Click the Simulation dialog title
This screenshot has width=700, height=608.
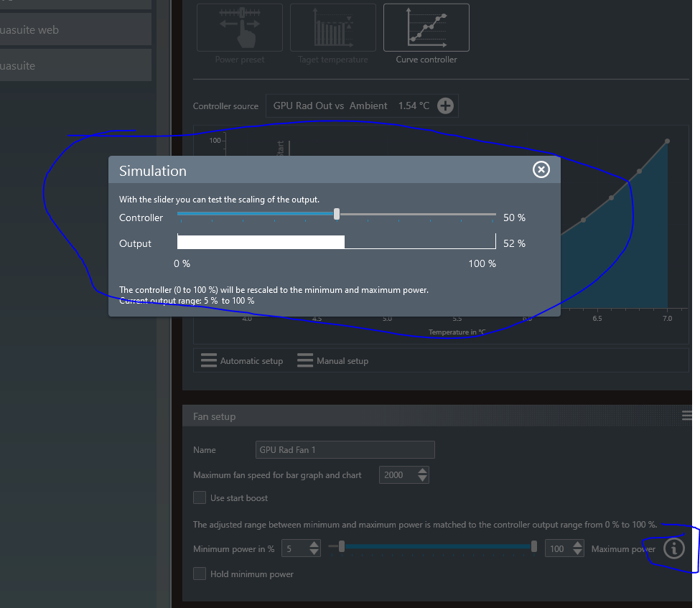pos(153,171)
